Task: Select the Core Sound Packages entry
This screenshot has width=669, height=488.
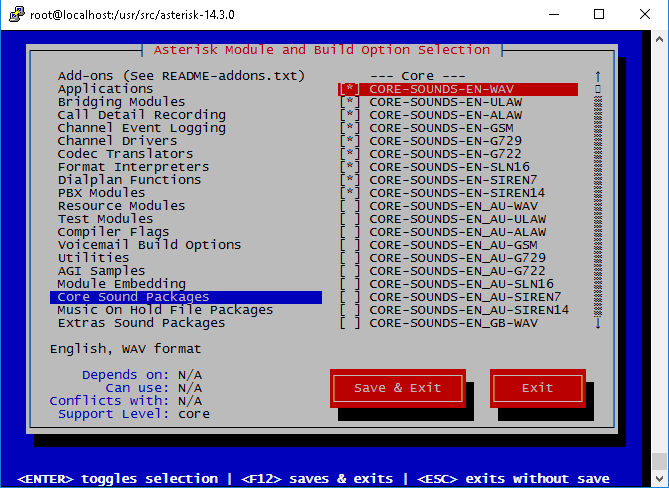Action: point(134,297)
